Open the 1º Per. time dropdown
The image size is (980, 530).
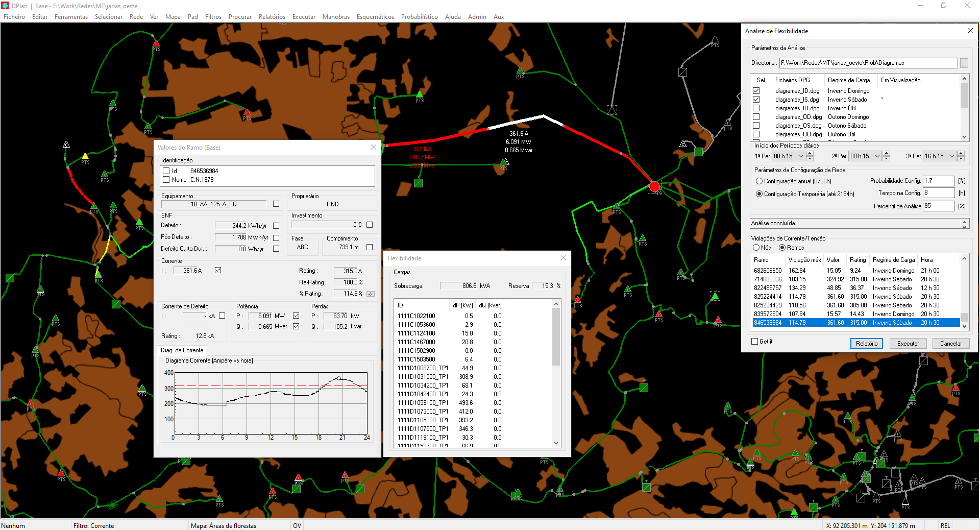pos(800,156)
